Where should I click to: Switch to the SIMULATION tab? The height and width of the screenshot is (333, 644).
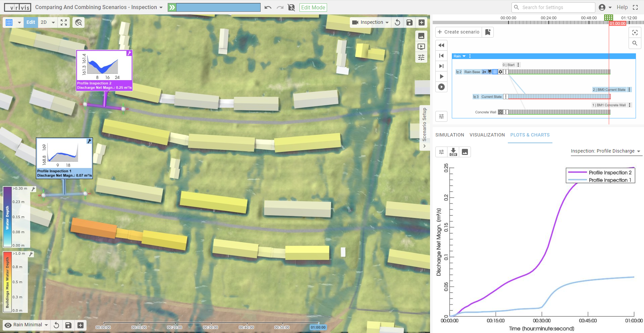(449, 135)
